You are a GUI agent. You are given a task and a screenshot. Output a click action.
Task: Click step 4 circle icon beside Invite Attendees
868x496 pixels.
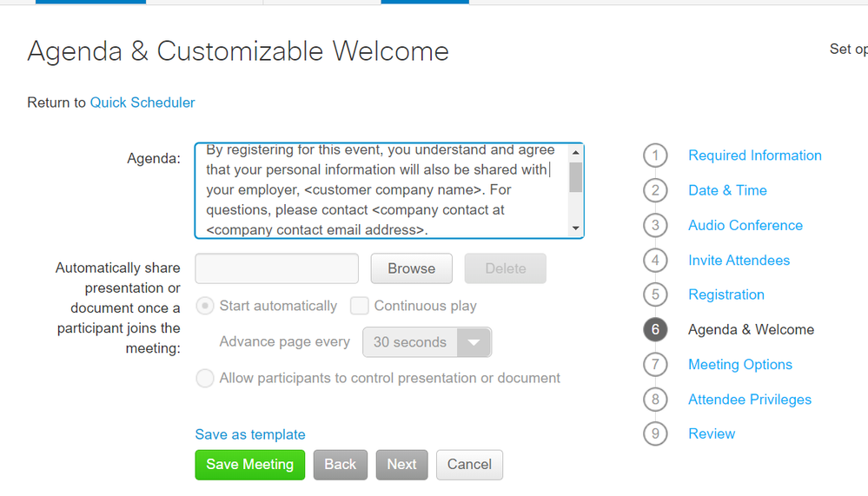655,261
